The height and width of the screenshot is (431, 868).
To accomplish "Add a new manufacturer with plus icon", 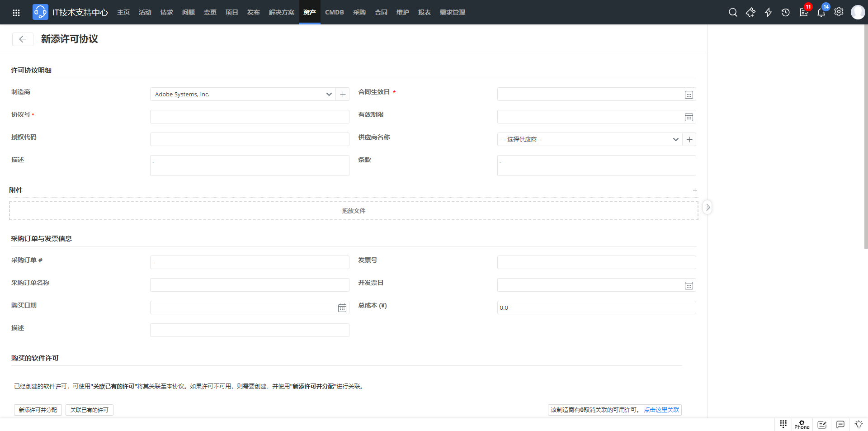I will 343,94.
